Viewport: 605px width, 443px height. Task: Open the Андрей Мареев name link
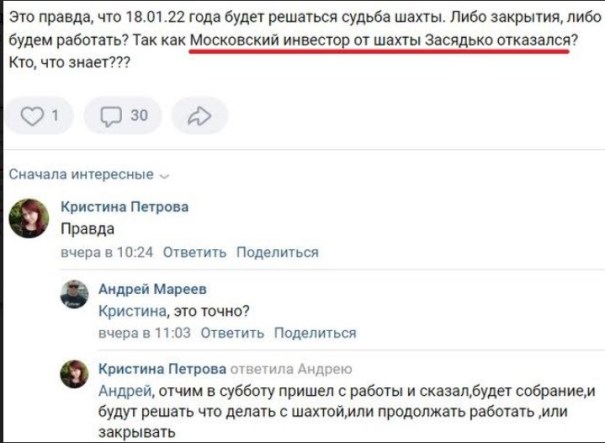[153, 289]
